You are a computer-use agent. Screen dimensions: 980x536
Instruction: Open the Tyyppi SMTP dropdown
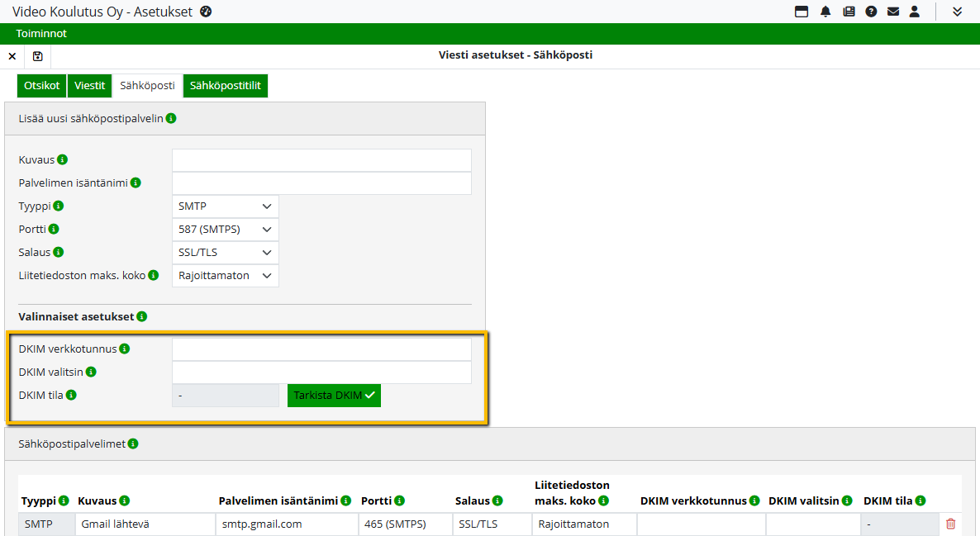coord(226,206)
